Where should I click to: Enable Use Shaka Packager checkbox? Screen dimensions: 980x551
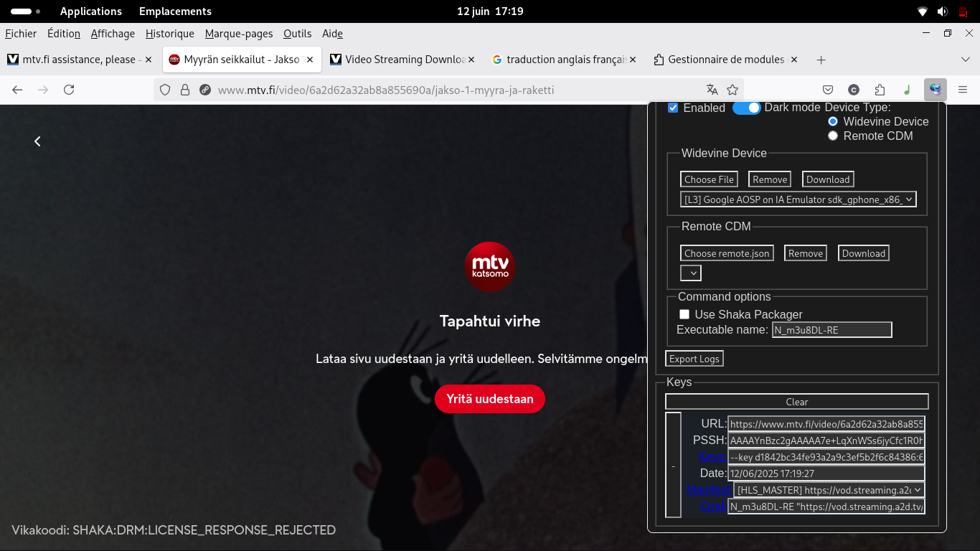[684, 314]
